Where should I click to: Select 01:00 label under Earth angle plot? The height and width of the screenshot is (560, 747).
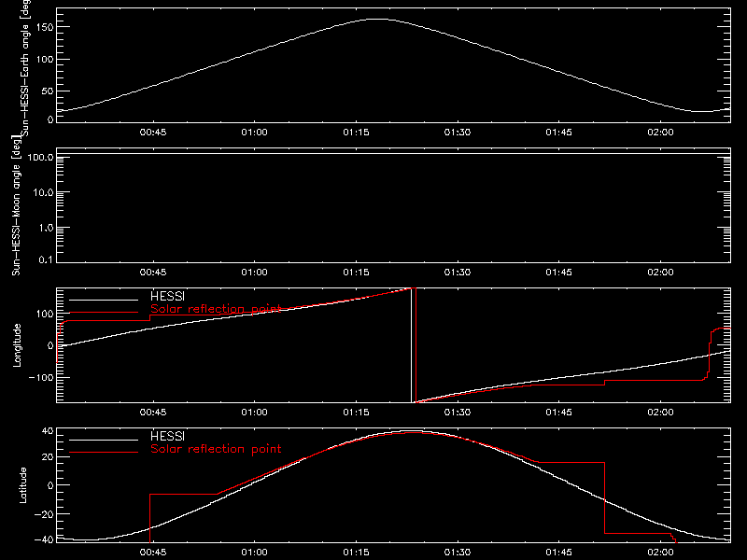pyautogui.click(x=254, y=133)
